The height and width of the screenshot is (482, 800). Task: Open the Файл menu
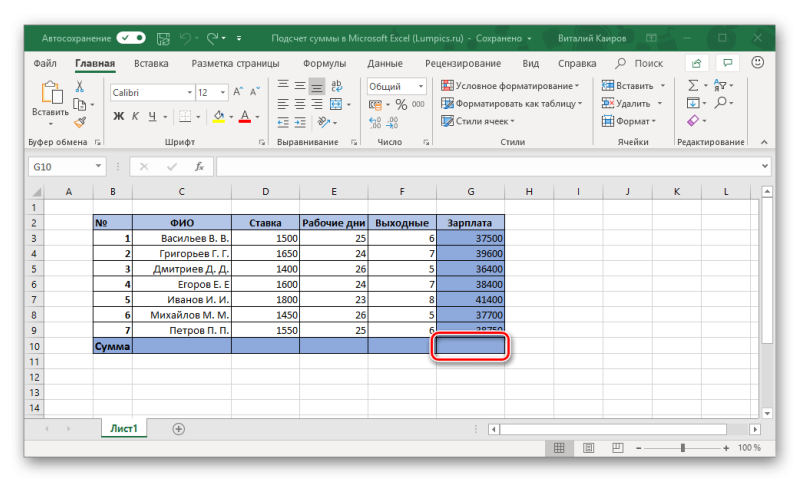[45, 63]
